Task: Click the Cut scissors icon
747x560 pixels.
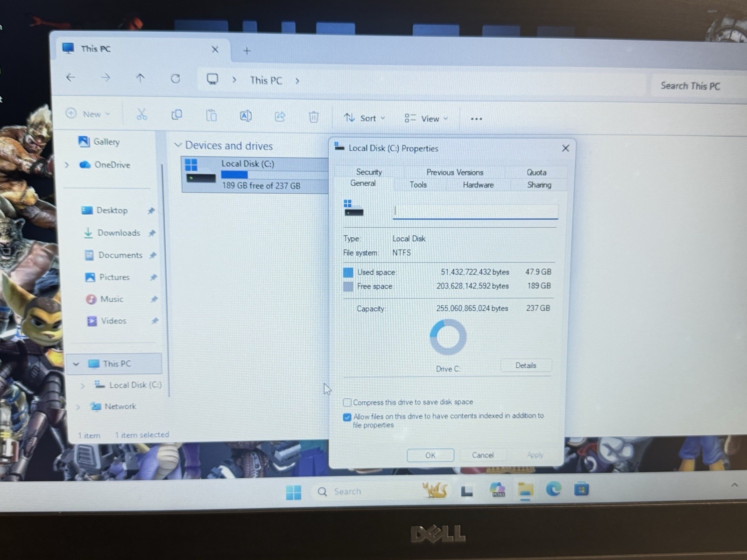Action: tap(142, 114)
